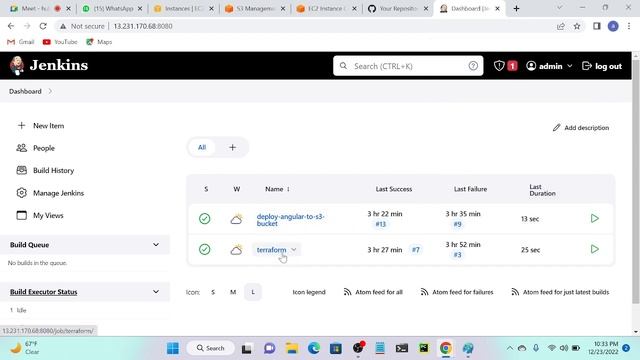Click weather icon in deploy-angular-to-s3-bucket row

click(x=236, y=219)
